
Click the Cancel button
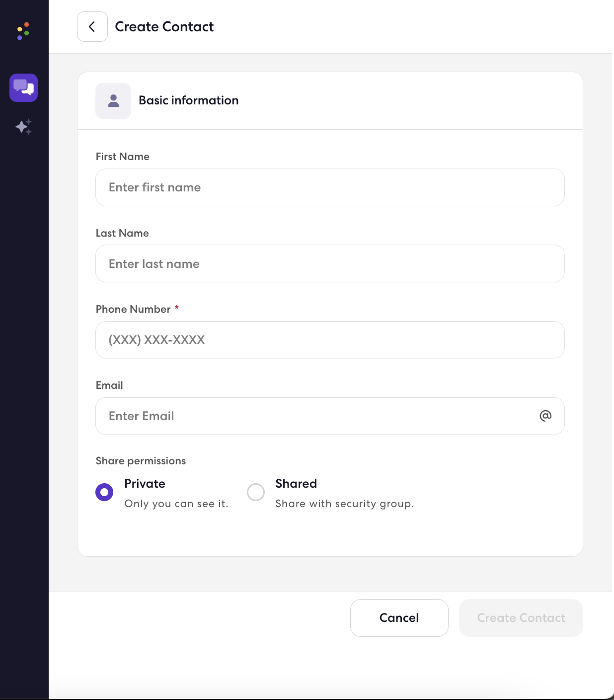[399, 618]
